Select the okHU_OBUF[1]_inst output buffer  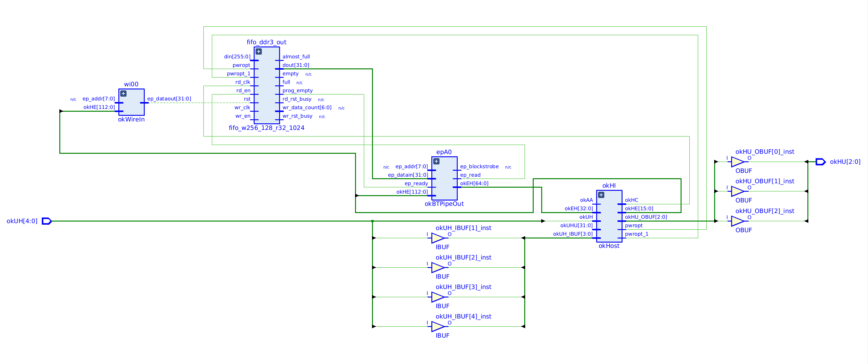(x=738, y=191)
